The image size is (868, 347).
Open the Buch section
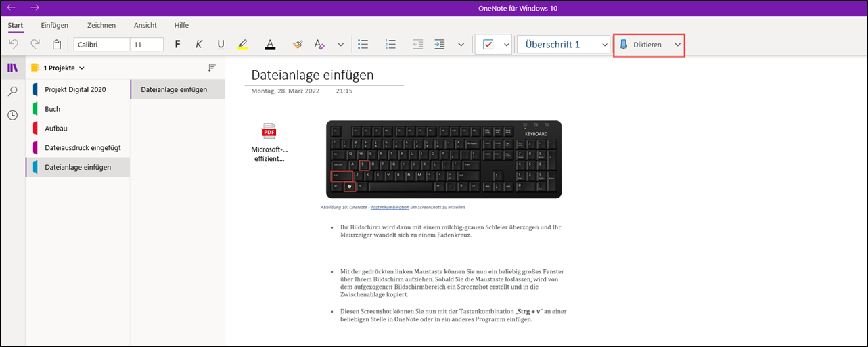(78, 109)
